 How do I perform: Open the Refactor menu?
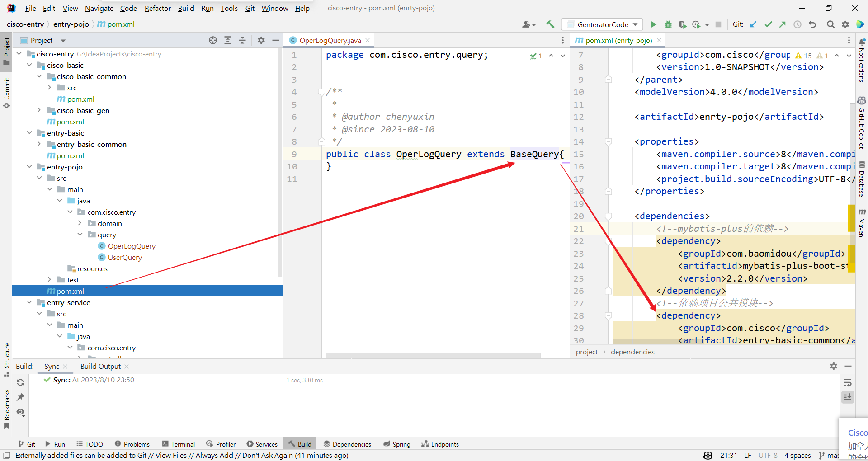(157, 8)
